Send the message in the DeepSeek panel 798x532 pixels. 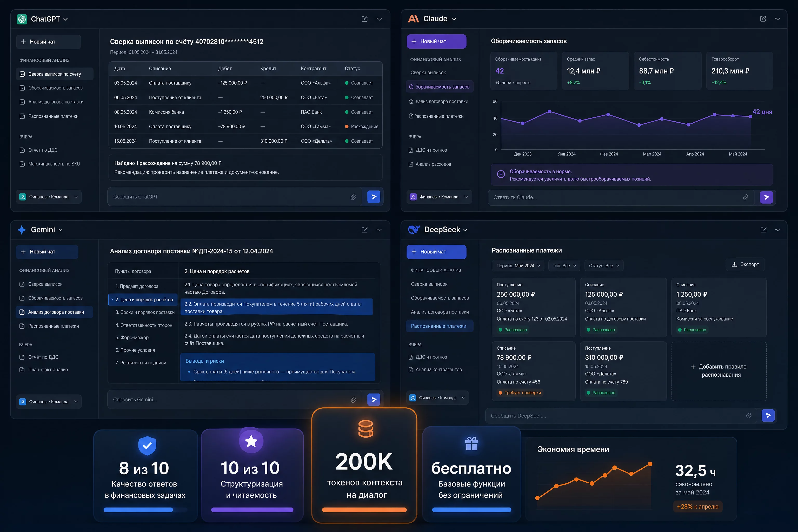(x=768, y=415)
